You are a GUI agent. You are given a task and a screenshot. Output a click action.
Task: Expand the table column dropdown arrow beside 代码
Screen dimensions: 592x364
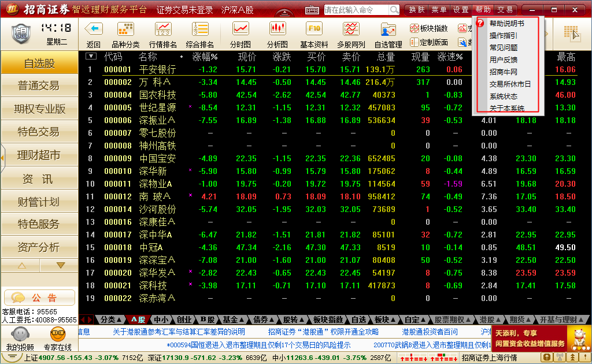[91, 57]
